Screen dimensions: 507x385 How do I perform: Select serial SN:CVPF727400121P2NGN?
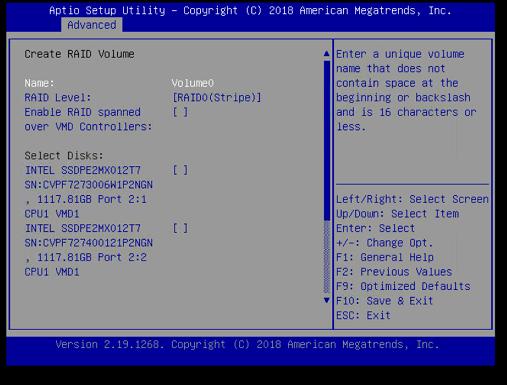88,243
